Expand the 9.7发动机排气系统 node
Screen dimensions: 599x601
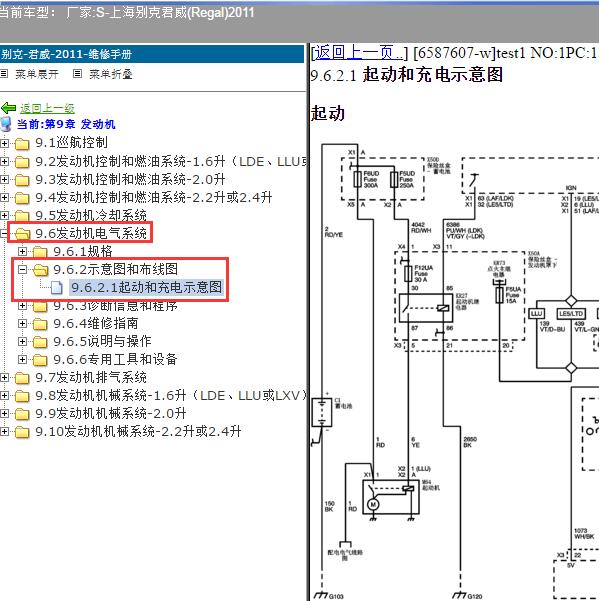point(4,378)
